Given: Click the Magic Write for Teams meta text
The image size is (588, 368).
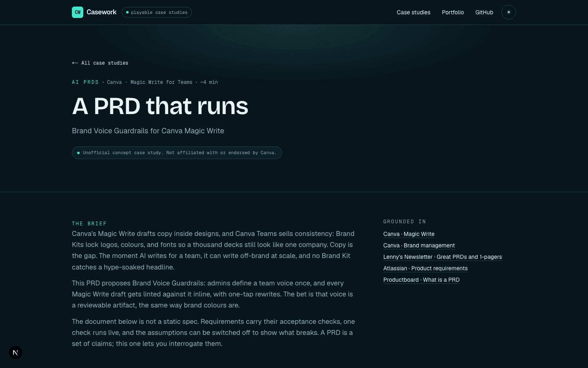Looking at the screenshot, I should [x=161, y=82].
